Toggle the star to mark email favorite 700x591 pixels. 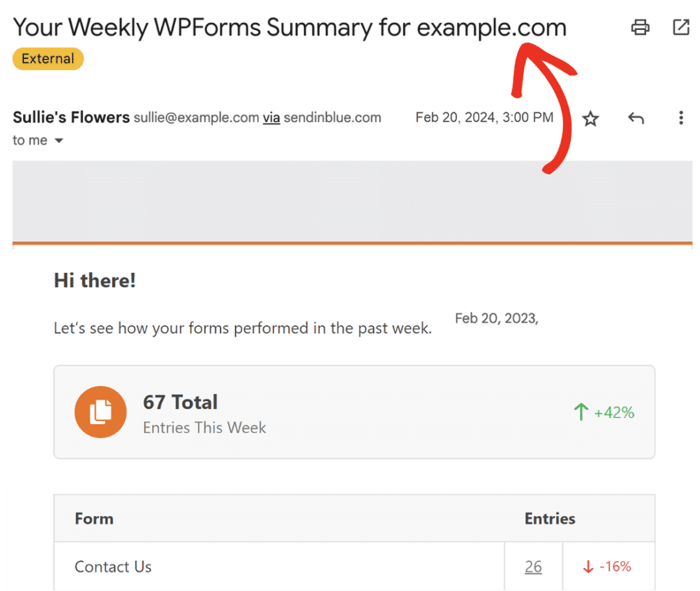coord(590,118)
